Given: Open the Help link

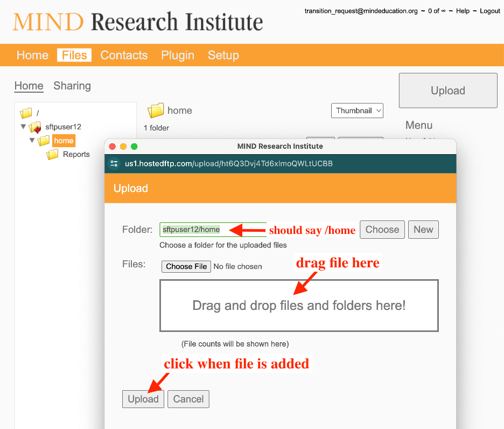Looking at the screenshot, I should [x=463, y=11].
